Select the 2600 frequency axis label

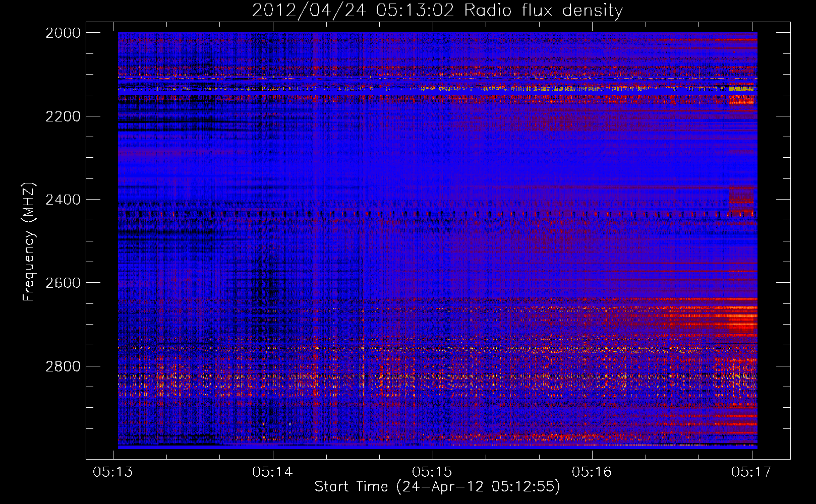tap(63, 283)
